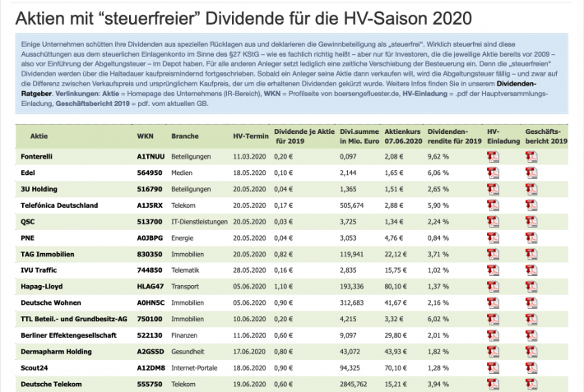The image size is (584, 392).
Task: Open WKN 555750 profile link
Action: [x=150, y=384]
